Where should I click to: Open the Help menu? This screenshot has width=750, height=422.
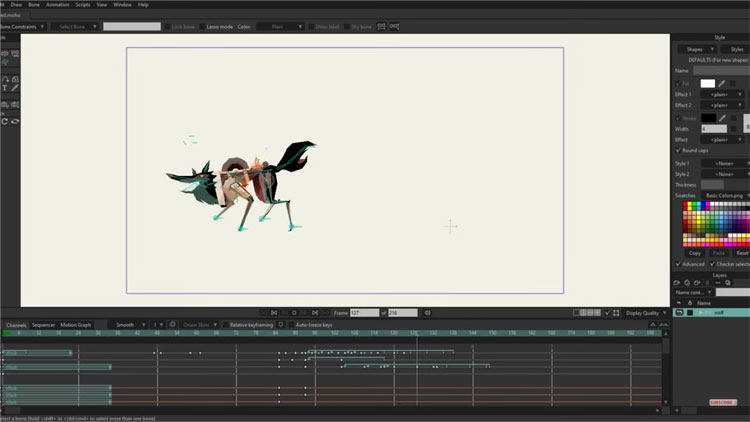(143, 5)
